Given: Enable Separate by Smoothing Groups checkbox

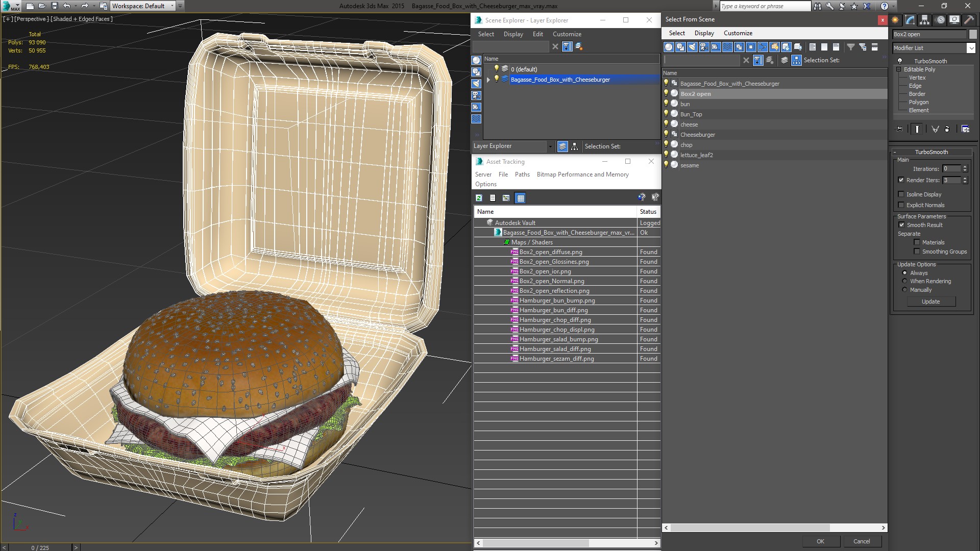Looking at the screenshot, I should [x=917, y=252].
